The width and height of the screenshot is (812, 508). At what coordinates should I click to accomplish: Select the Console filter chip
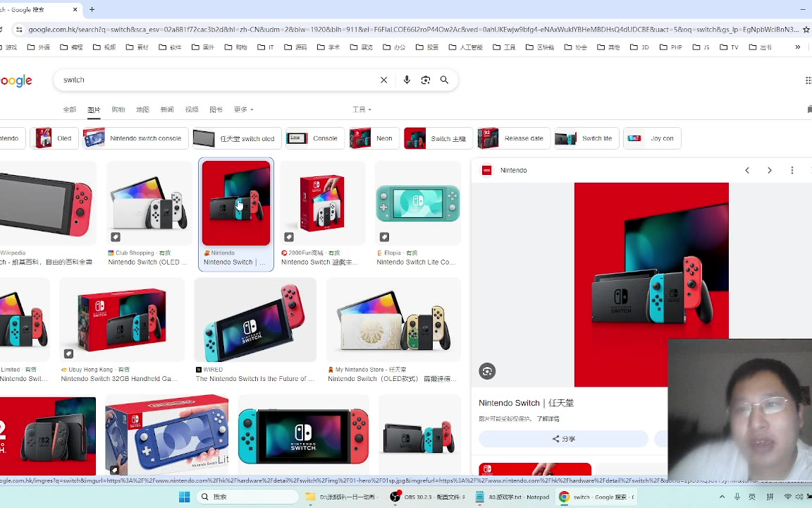(x=315, y=138)
